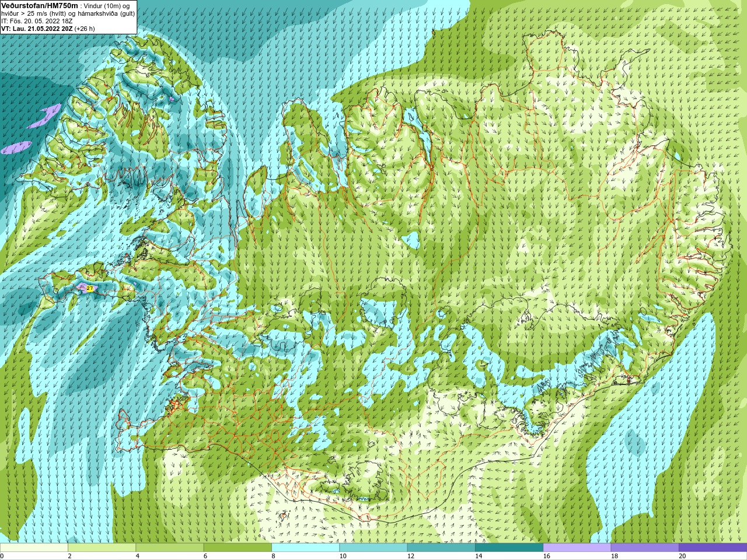Pick the pale cream 0–2 m/s legend swatch
The width and height of the screenshot is (747, 560).
tap(34, 548)
